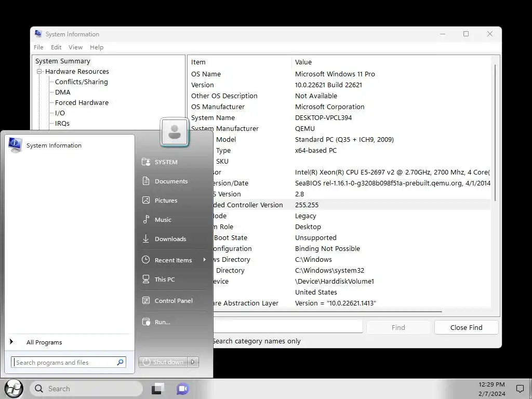The height and width of the screenshot is (399, 532).
Task: Click the C:\Windows\system32 value
Action: pyautogui.click(x=329, y=270)
